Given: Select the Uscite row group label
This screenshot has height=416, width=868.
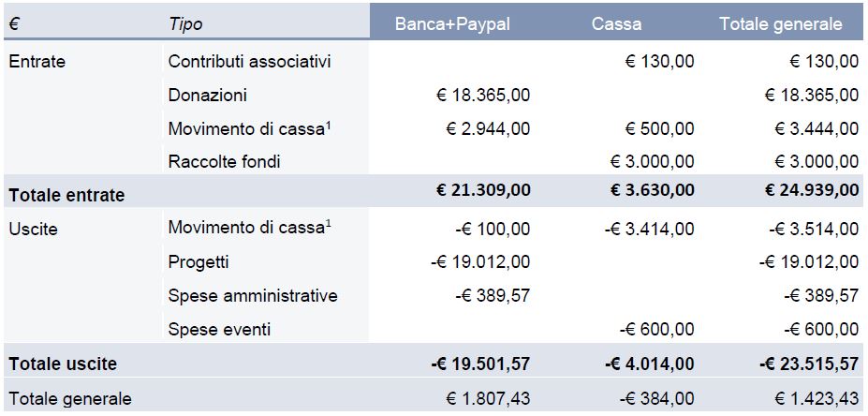Looking at the screenshot, I should click(32, 229).
